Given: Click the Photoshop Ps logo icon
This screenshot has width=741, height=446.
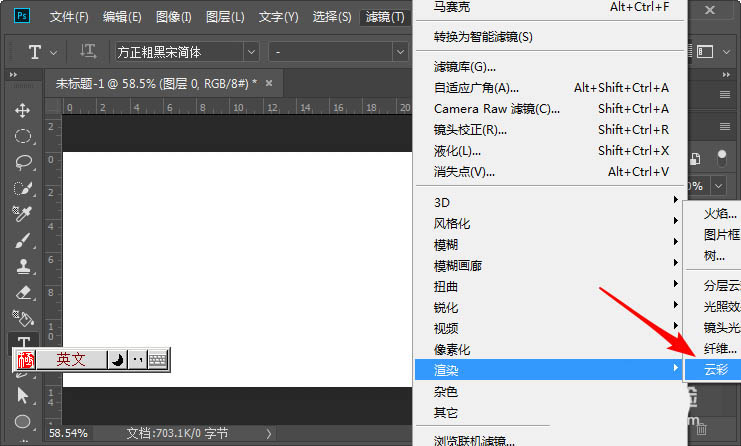Looking at the screenshot, I should pyautogui.click(x=22, y=16).
